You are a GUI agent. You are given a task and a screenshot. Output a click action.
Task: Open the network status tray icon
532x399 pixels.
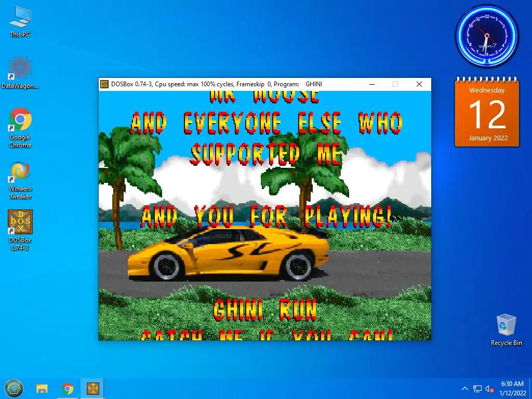(x=477, y=389)
